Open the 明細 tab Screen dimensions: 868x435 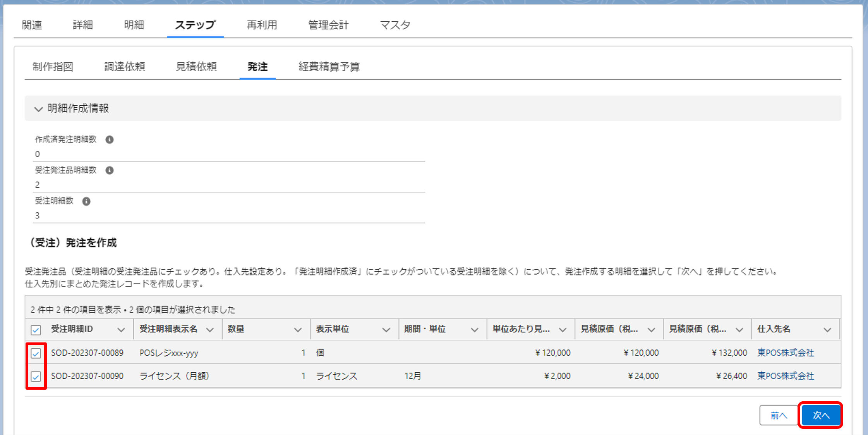(x=134, y=25)
